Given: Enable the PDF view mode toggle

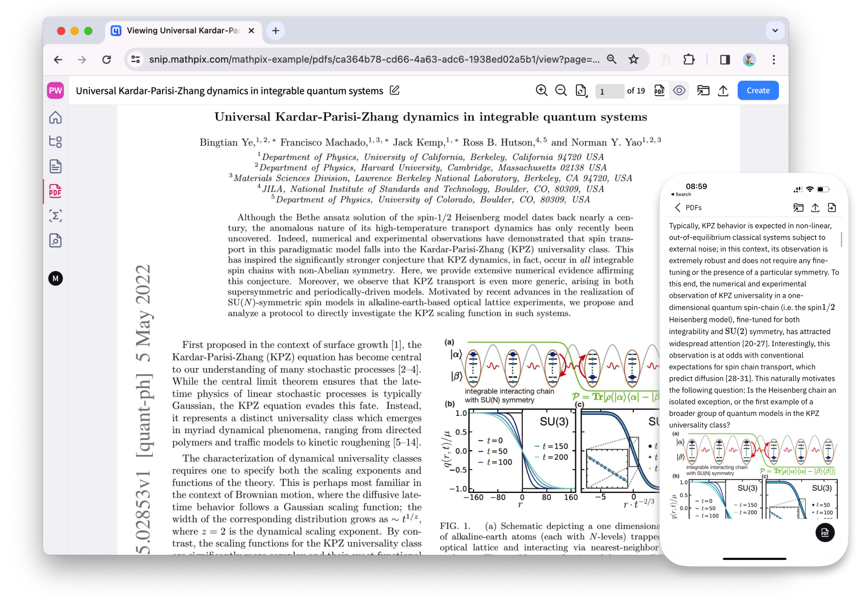Looking at the screenshot, I should tap(659, 90).
